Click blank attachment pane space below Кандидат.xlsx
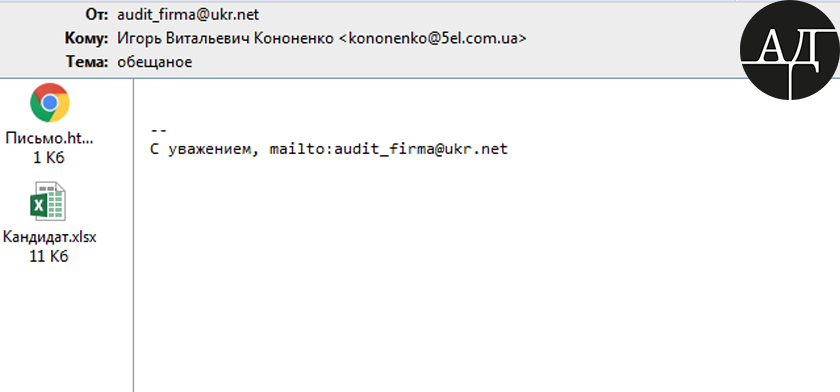 coord(65,329)
